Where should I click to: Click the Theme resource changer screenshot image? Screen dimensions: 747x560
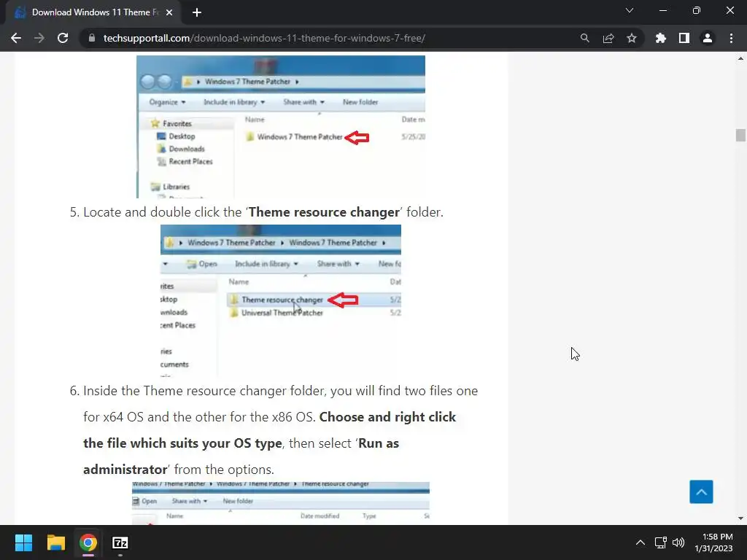pos(281,301)
